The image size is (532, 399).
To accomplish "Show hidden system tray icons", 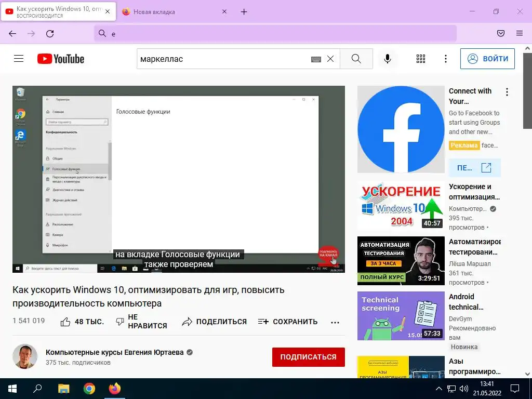I will coord(438,389).
